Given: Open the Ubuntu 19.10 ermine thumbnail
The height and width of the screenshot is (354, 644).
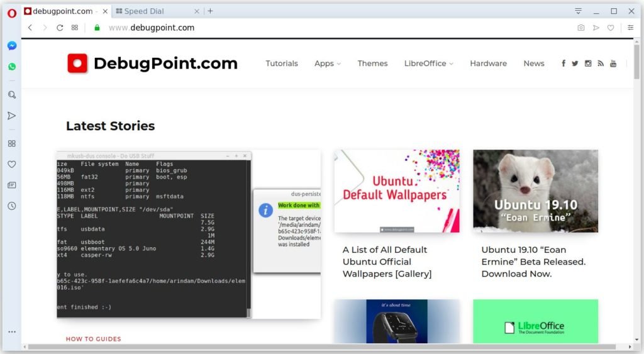Looking at the screenshot, I should pos(536,191).
